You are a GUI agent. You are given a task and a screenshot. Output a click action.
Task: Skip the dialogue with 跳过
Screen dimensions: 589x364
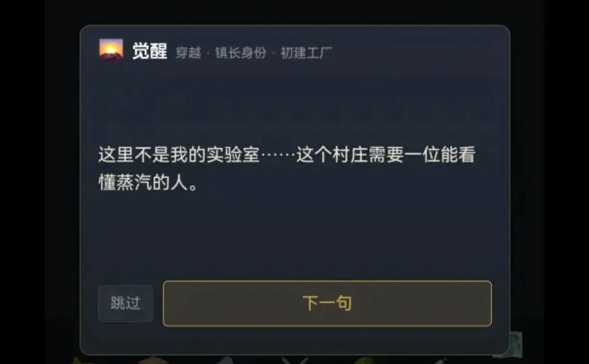(x=125, y=303)
